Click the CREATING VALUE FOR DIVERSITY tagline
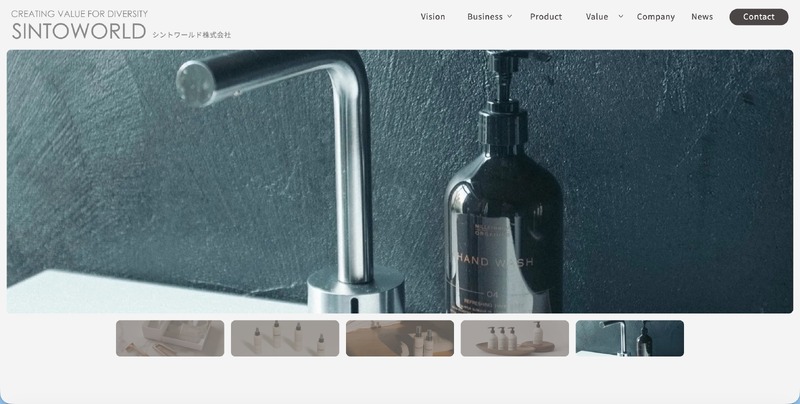The height and width of the screenshot is (404, 800). [80, 14]
